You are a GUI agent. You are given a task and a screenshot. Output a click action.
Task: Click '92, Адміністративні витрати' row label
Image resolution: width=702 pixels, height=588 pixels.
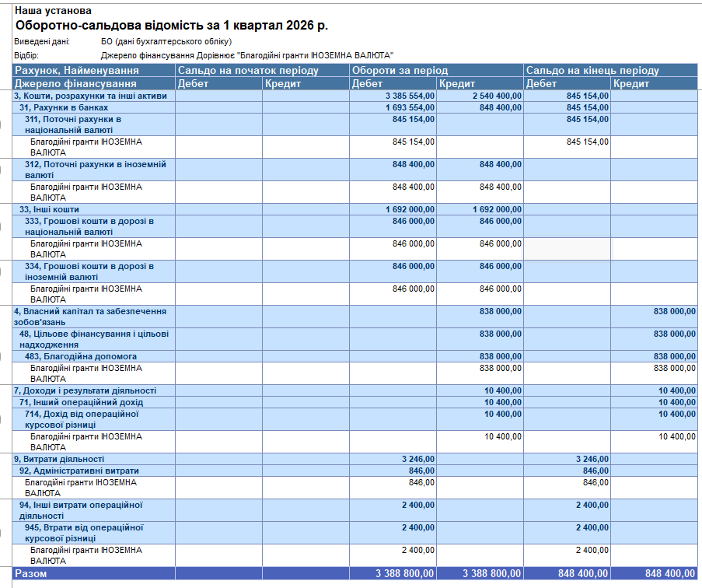79,471
